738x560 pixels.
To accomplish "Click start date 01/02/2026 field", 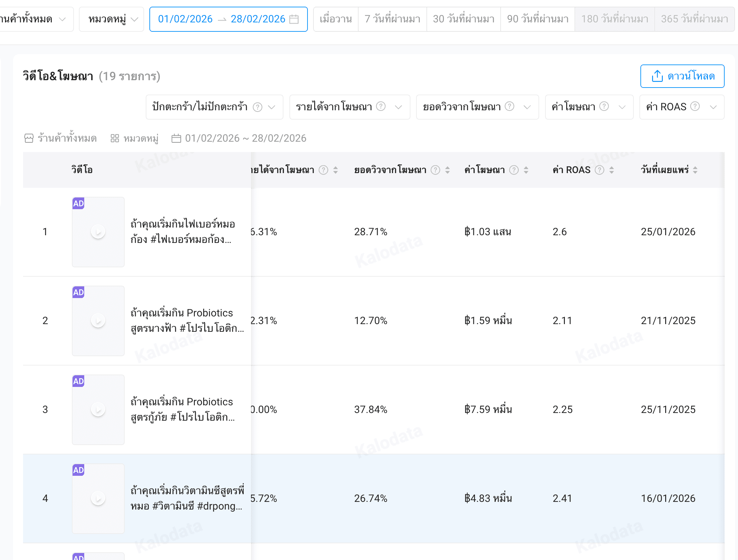I will point(185,19).
